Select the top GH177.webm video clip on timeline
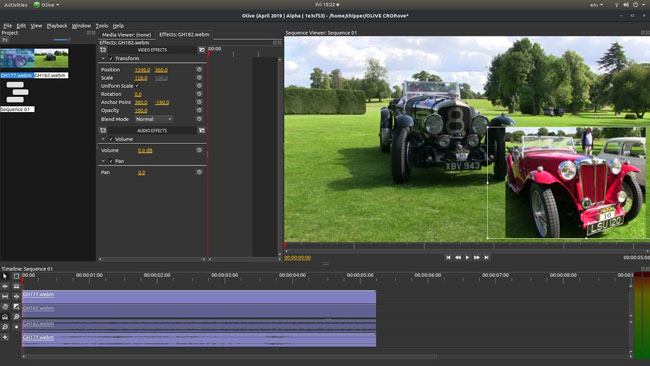Screen dimensions: 650x366 [199, 296]
